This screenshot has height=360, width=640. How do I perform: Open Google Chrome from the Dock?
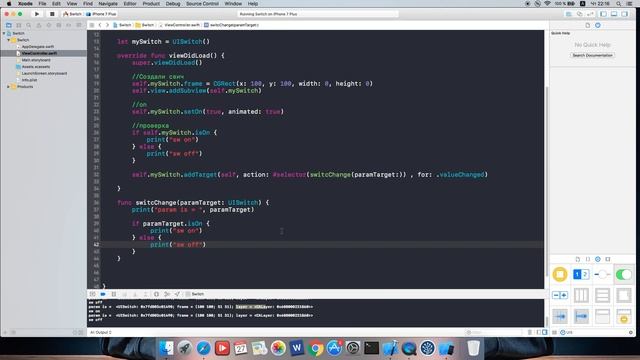pyautogui.click(x=315, y=348)
